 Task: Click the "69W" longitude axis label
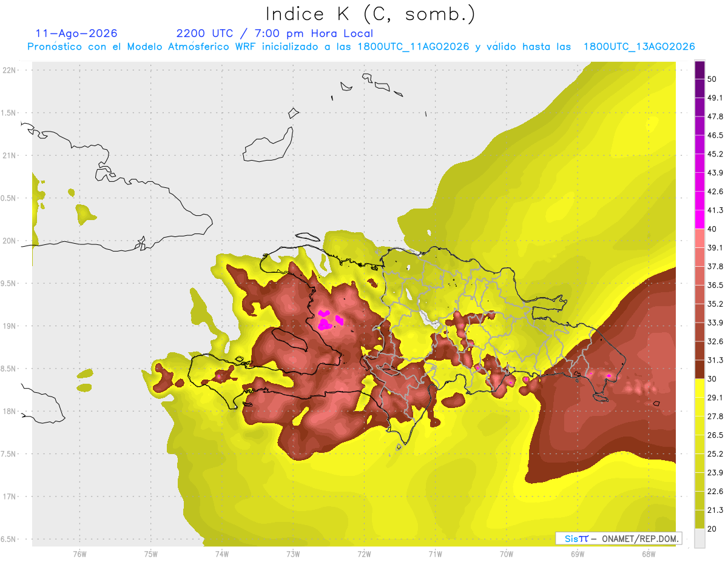(577, 554)
